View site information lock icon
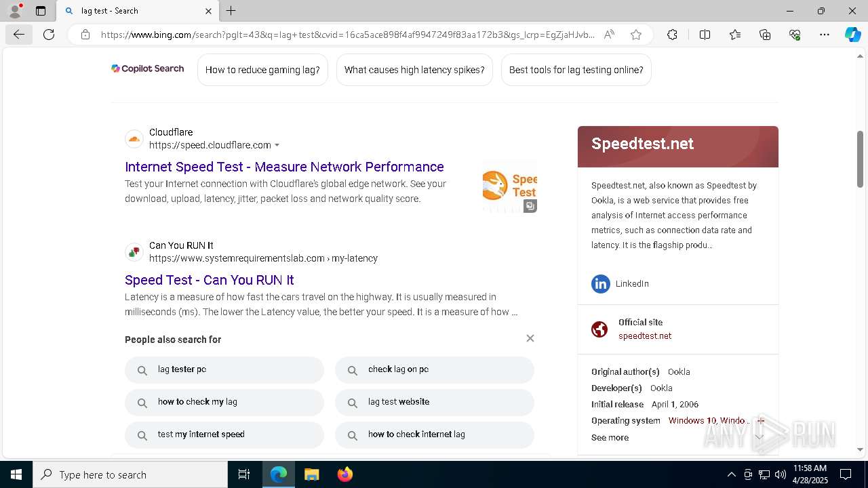 [85, 35]
